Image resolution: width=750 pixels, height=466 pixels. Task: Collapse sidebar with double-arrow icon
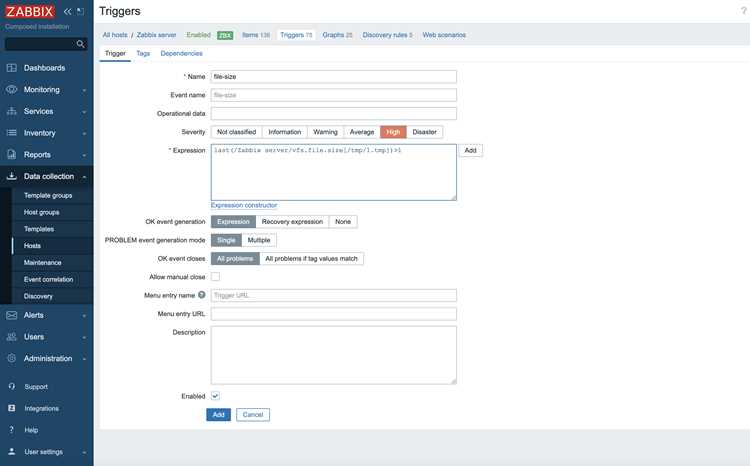tap(67, 11)
